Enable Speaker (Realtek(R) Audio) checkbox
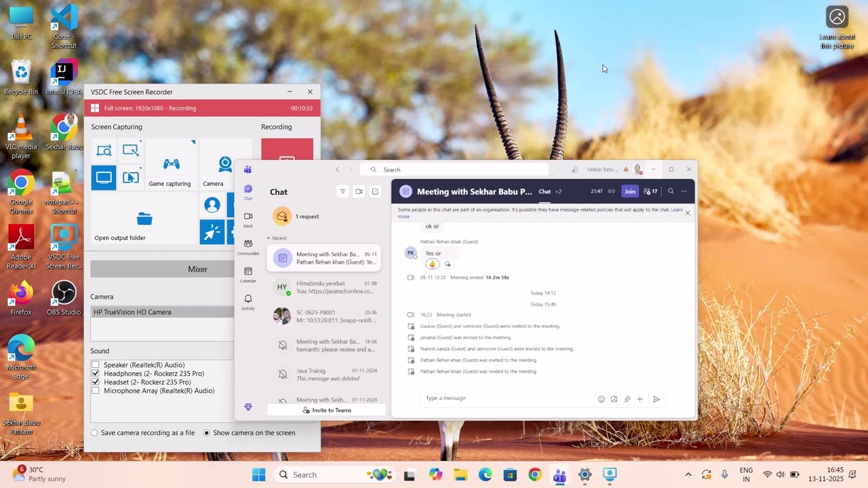This screenshot has height=488, width=868. pos(96,365)
